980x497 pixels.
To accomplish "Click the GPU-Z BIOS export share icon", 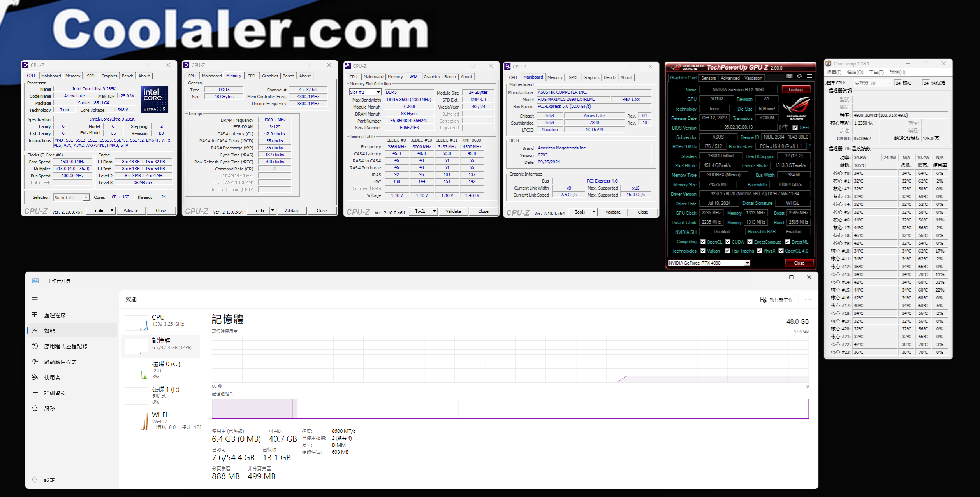I will (x=784, y=127).
